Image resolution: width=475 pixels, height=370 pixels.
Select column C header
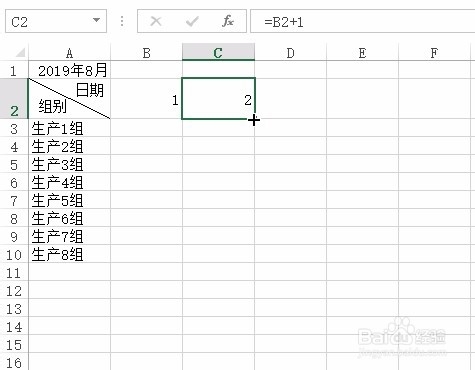pos(218,53)
